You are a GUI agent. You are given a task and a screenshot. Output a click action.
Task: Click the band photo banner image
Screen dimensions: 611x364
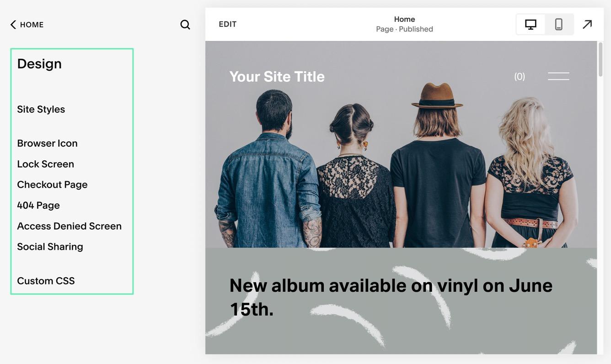[401, 174]
